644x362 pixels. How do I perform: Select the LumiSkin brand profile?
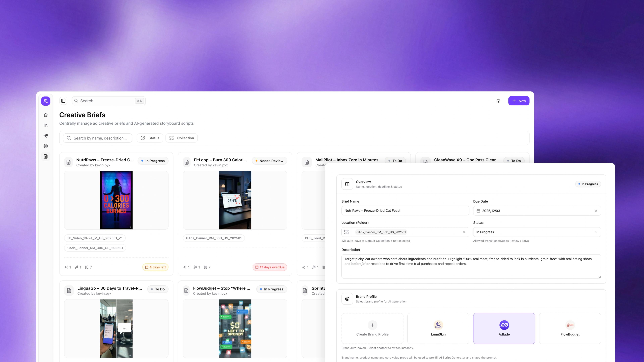(x=438, y=328)
